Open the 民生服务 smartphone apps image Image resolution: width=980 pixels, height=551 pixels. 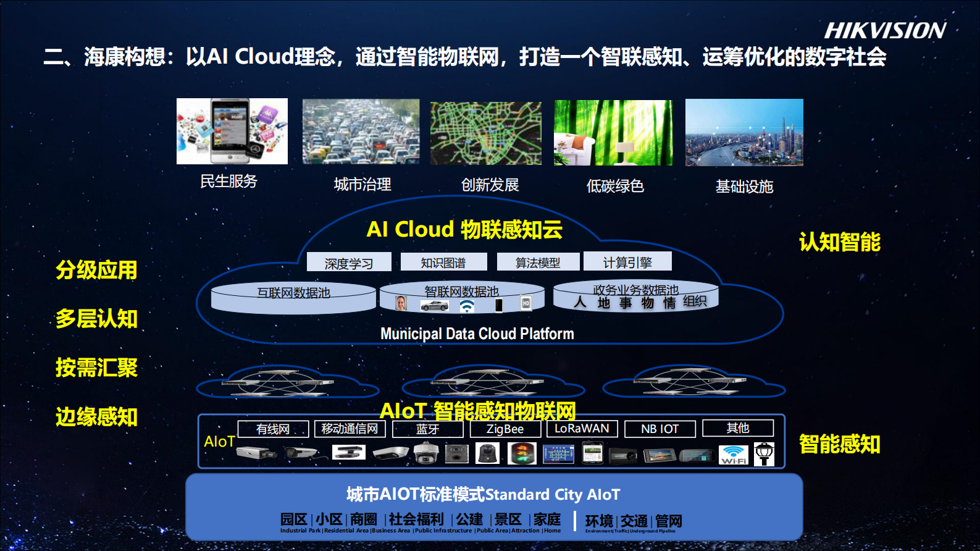coord(232,131)
